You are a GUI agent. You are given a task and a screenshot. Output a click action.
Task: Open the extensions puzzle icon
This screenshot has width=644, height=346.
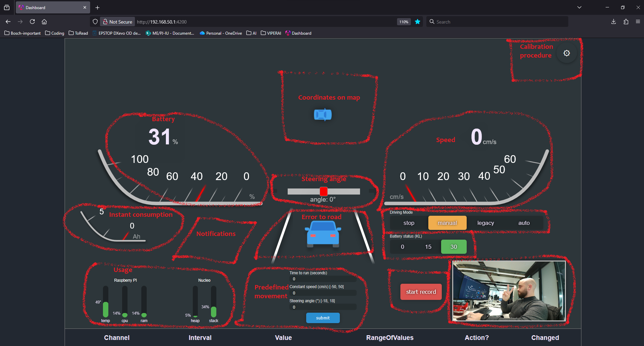(626, 22)
